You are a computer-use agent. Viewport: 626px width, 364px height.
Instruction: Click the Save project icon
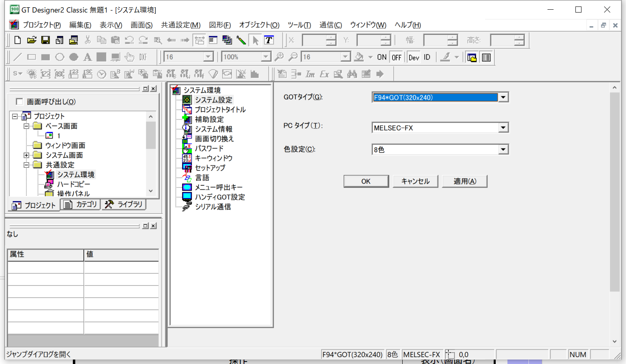pyautogui.click(x=46, y=40)
